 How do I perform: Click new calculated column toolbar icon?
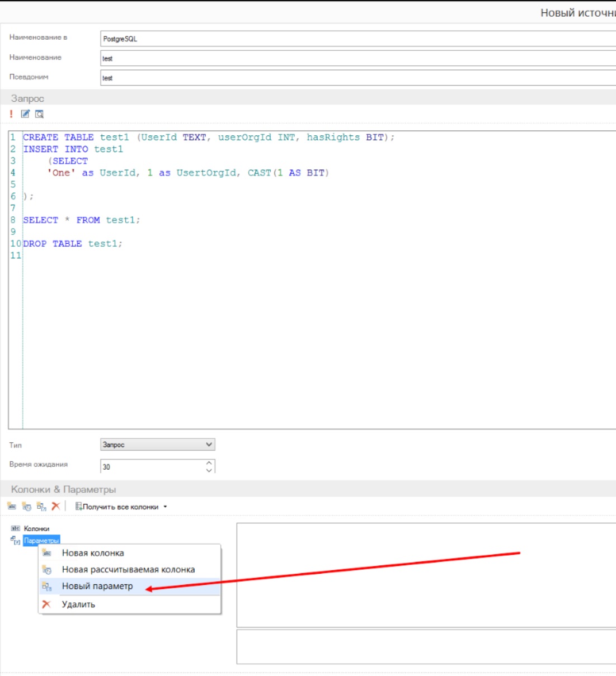26,507
